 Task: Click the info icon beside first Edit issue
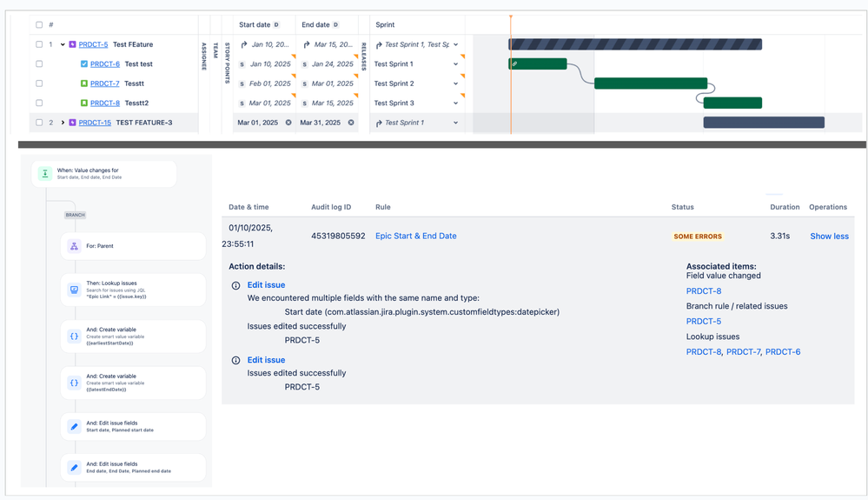pyautogui.click(x=235, y=286)
